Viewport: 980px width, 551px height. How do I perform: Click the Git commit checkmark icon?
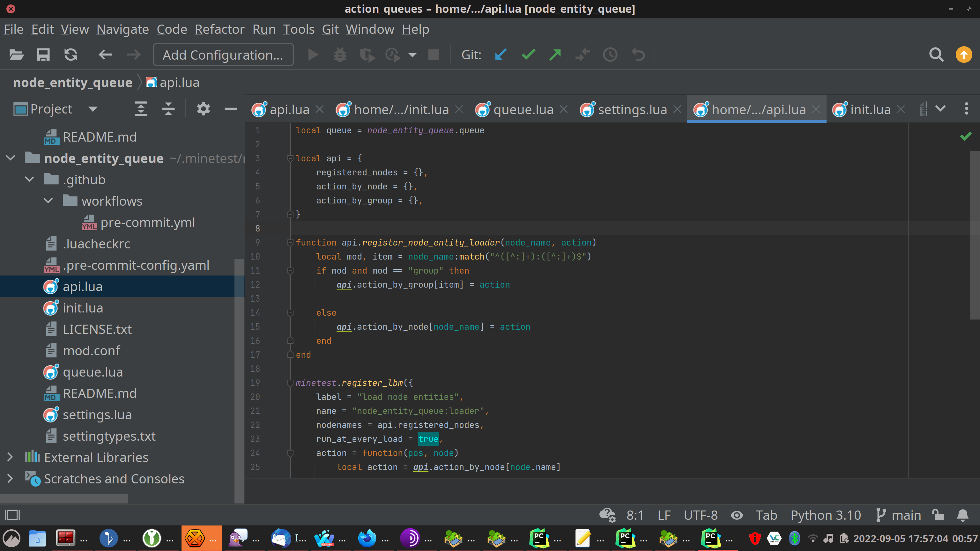[x=528, y=55]
